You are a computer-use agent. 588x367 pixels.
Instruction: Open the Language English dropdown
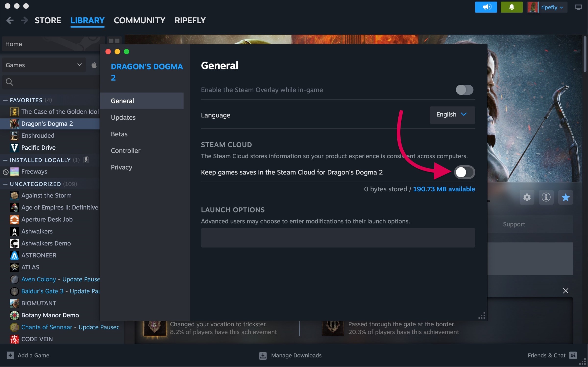tap(452, 115)
